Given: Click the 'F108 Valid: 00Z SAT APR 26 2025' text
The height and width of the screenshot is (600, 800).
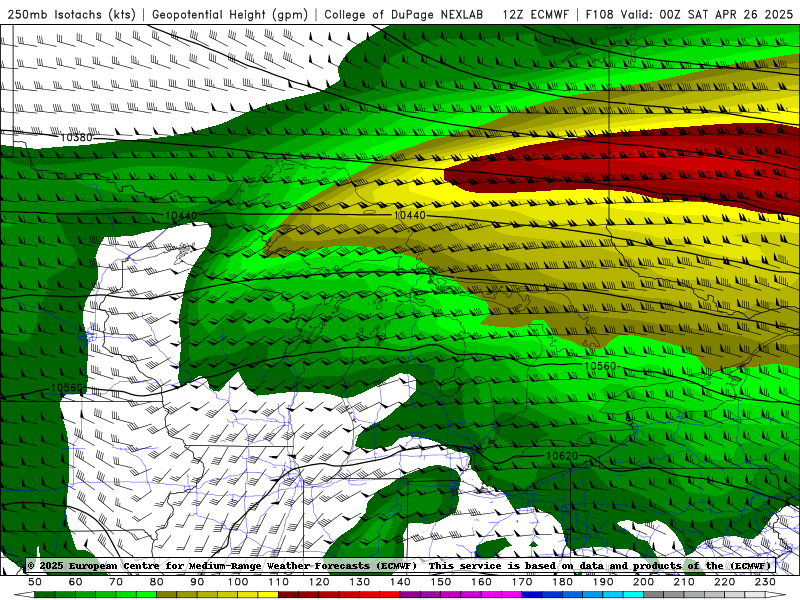Looking at the screenshot, I should 689,15.
